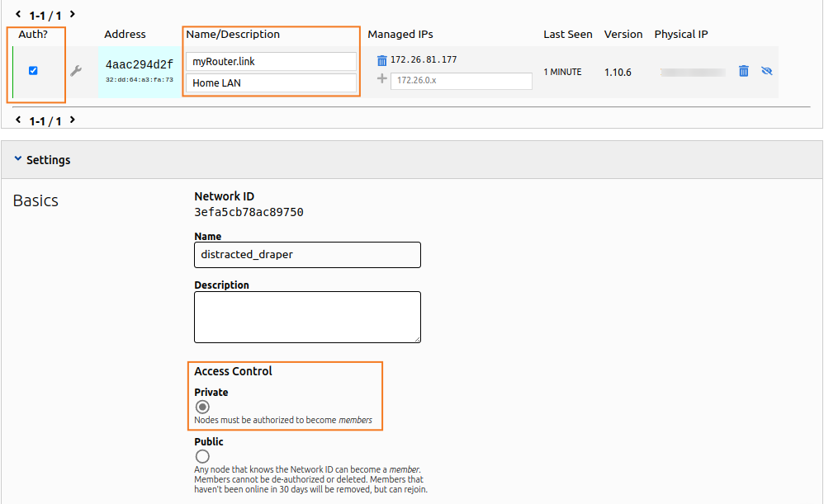The width and height of the screenshot is (824, 504).
Task: Click the Home LAN description field
Action: pyautogui.click(x=271, y=83)
